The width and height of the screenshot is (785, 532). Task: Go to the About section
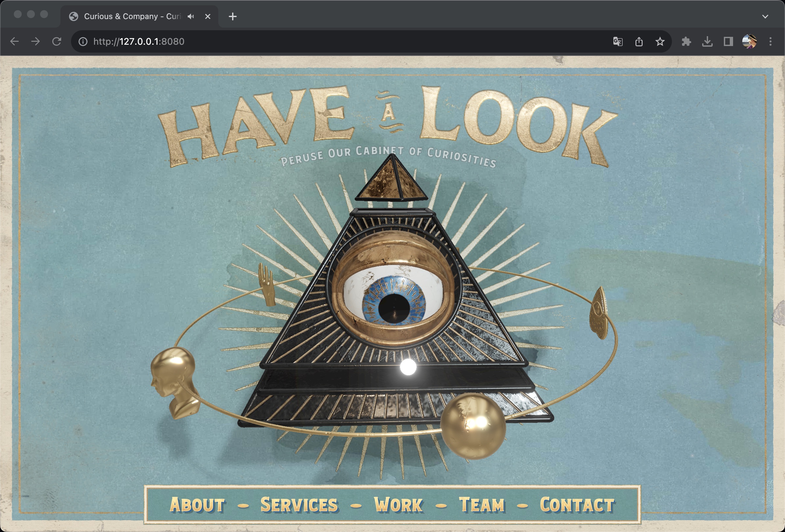coord(197,505)
